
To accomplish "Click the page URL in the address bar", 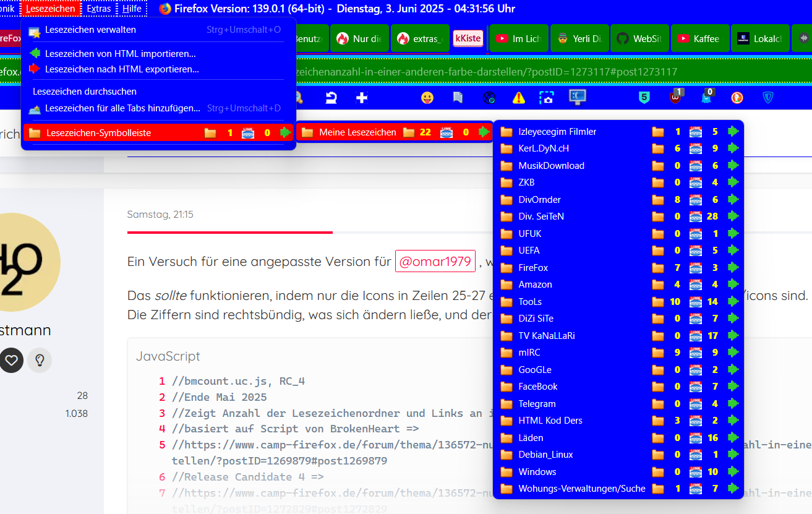I will (x=486, y=72).
